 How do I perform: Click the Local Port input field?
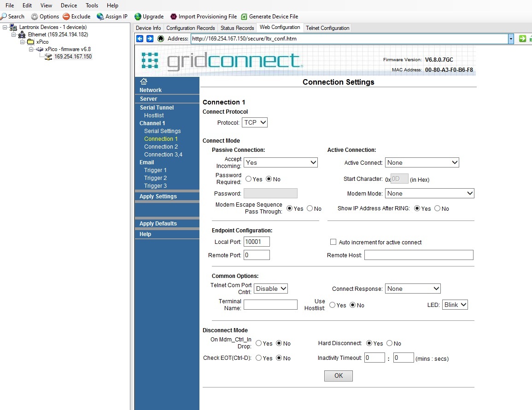click(257, 242)
